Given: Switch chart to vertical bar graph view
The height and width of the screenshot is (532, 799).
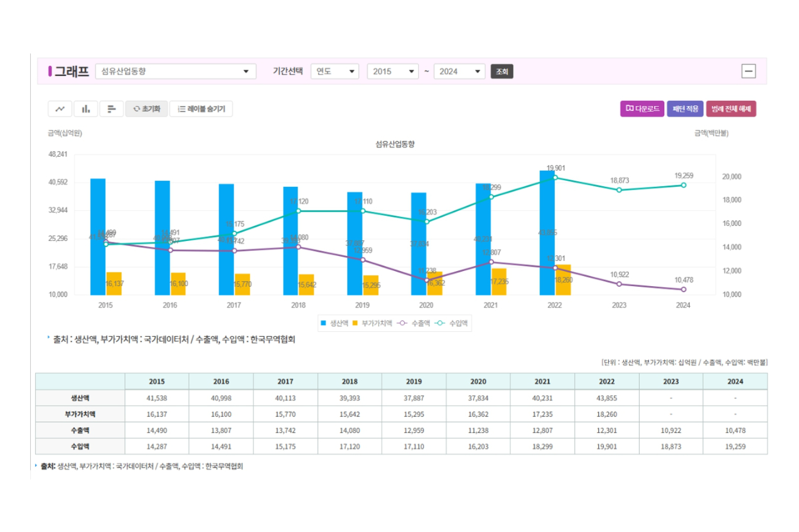Looking at the screenshot, I should tap(85, 109).
